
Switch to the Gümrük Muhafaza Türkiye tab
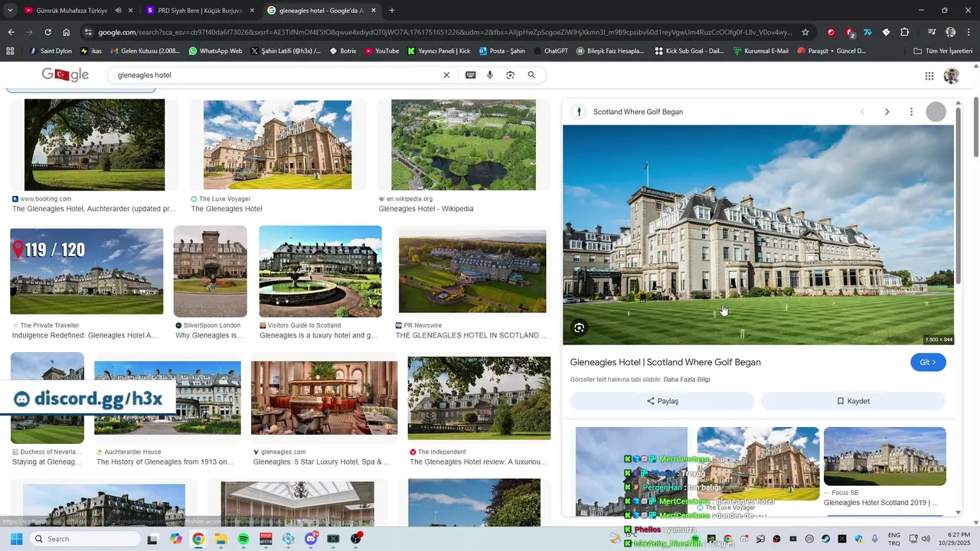[x=72, y=11]
